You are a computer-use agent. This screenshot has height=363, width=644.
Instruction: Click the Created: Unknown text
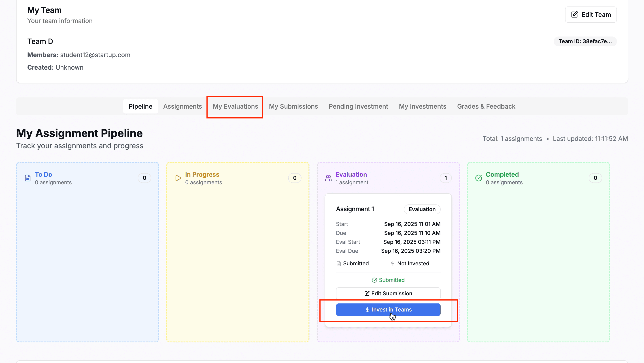[55, 67]
